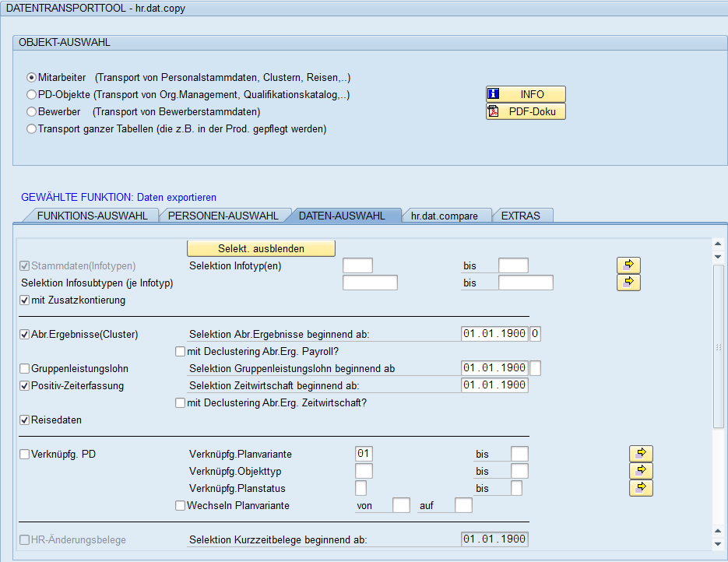Screen dimensions: 728x562
Task: Enable mit Declustering Abr.Erg. Payroll
Action: click(180, 352)
